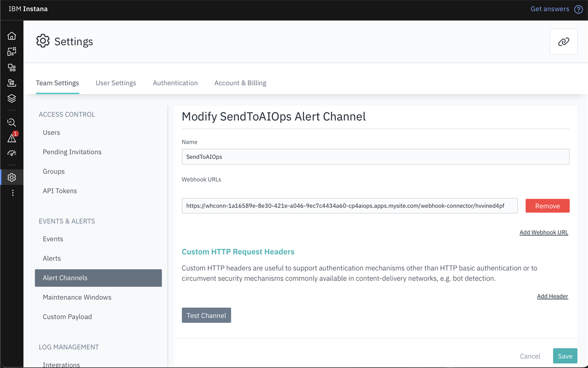This screenshot has width=588, height=368.
Task: Click the Settings gear in page header
Action: [x=43, y=41]
